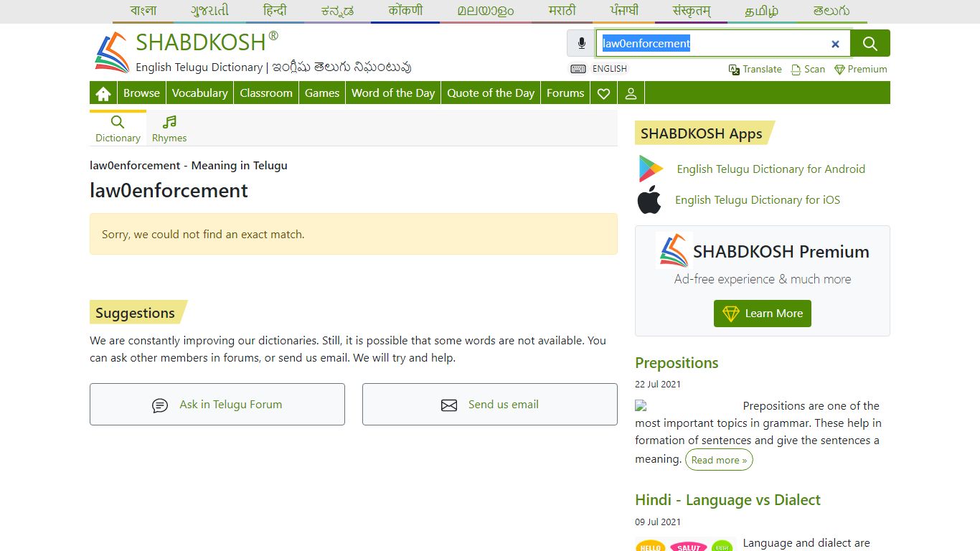Open Hindi - Language vs Dialect article

click(x=727, y=500)
